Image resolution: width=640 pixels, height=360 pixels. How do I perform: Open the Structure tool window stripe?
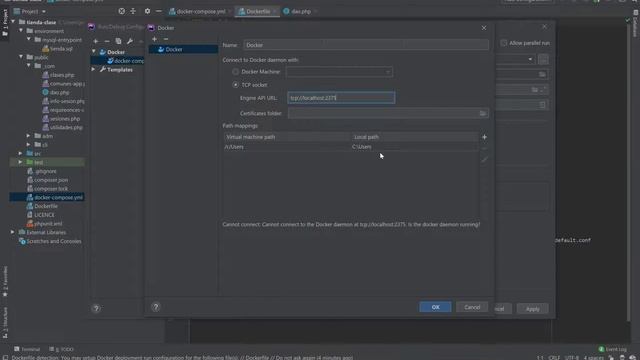(x=5, y=322)
